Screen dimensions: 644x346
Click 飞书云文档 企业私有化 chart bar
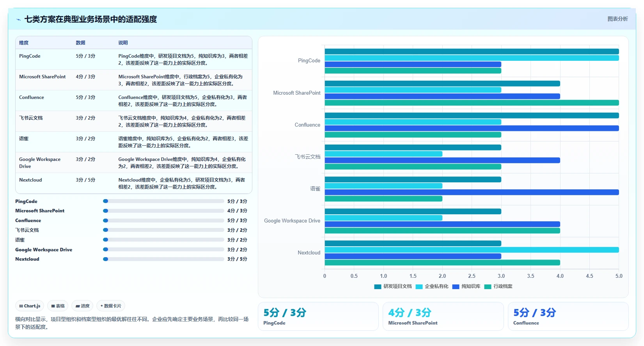point(383,154)
